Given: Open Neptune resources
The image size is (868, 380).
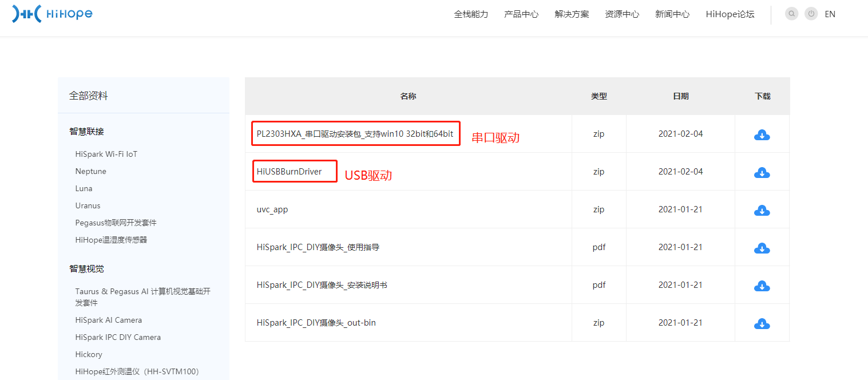Looking at the screenshot, I should pos(91,171).
